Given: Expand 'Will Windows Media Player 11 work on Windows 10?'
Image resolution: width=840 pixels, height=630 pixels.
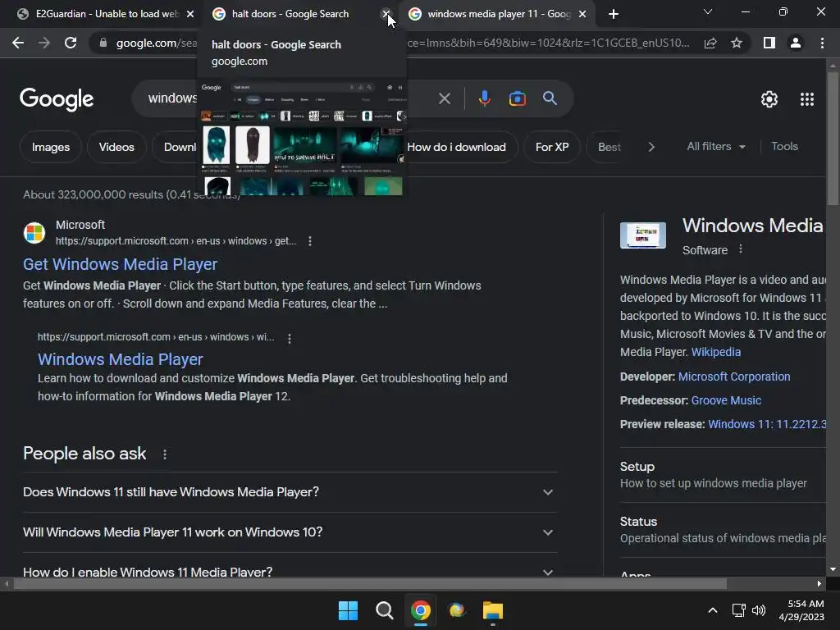Looking at the screenshot, I should coord(290,532).
